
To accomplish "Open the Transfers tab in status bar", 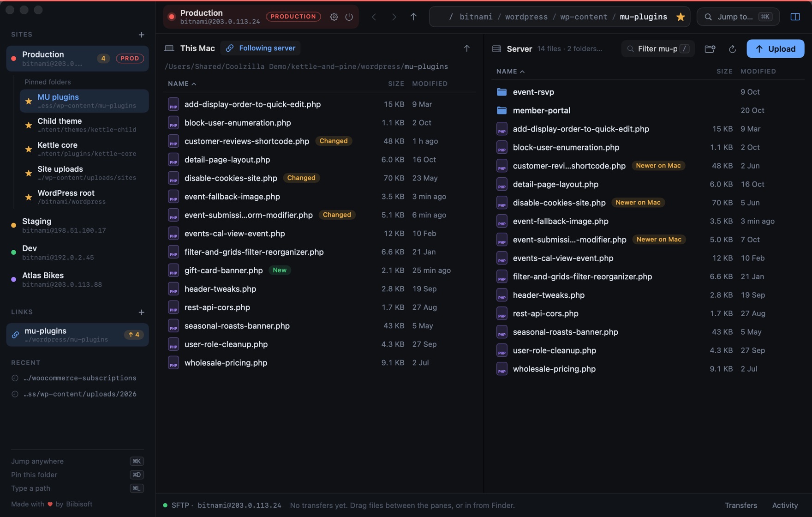I will (x=740, y=505).
